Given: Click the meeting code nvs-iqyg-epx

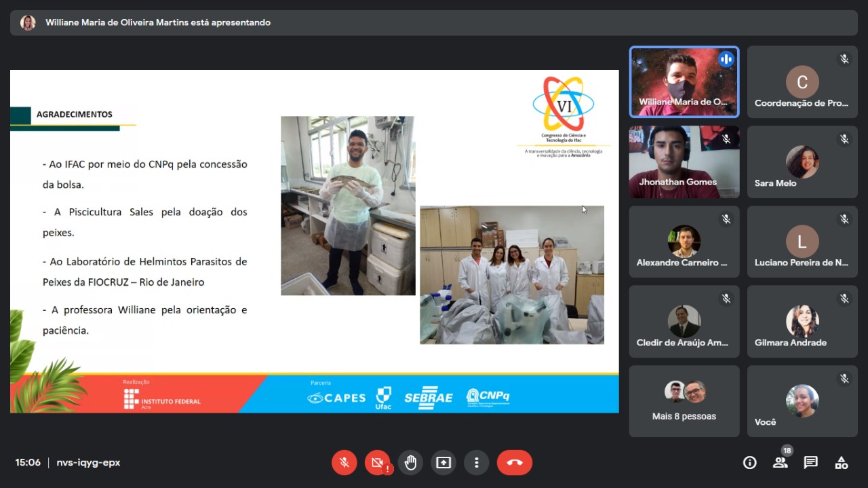Looking at the screenshot, I should (88, 463).
